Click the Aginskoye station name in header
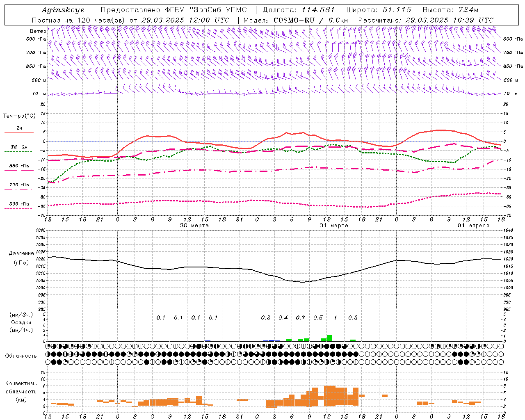Viewport: 525px width, 420px height. [x=63, y=10]
